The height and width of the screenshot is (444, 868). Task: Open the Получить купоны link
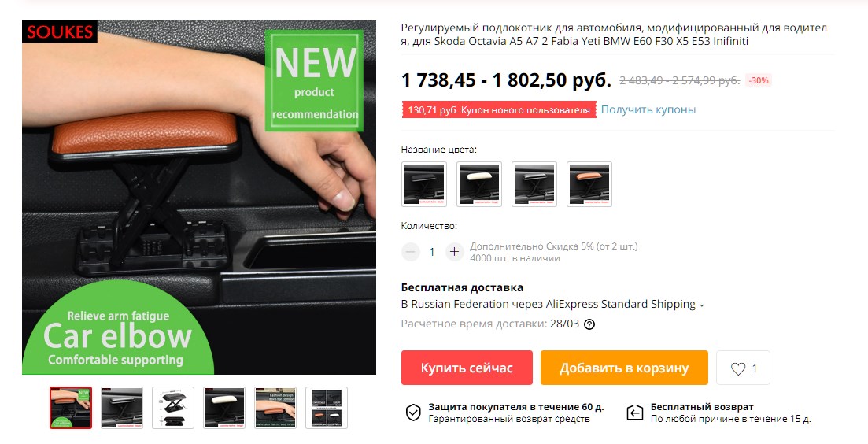[x=648, y=109]
